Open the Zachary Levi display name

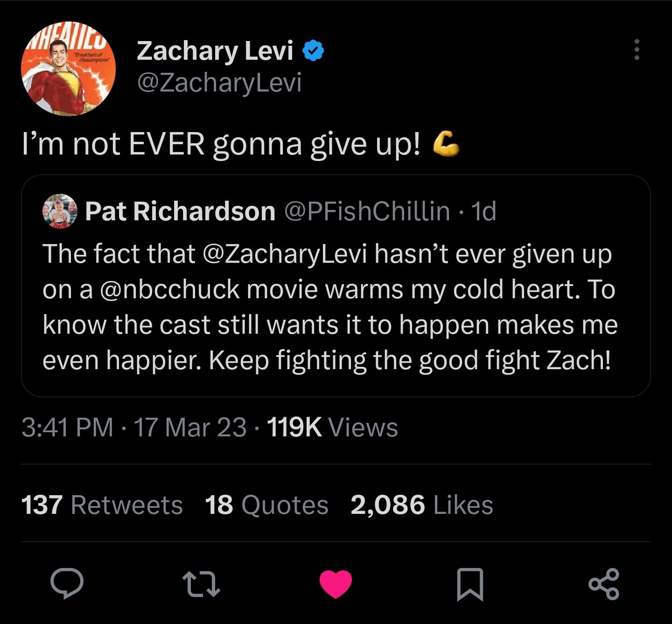(x=215, y=50)
